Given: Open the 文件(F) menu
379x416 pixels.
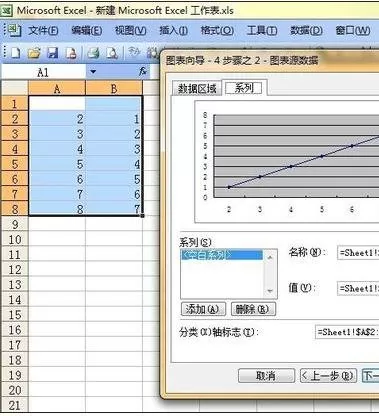Looking at the screenshot, I should pos(43,31).
